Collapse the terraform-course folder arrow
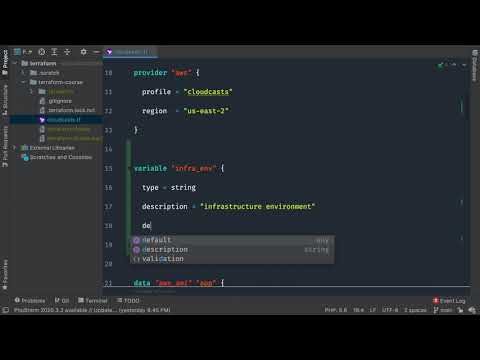 (23, 82)
